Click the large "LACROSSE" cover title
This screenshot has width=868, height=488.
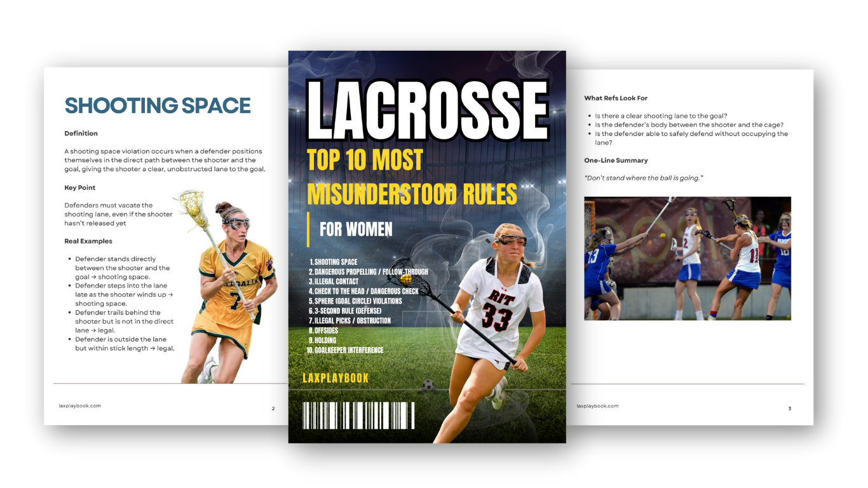pyautogui.click(x=428, y=109)
